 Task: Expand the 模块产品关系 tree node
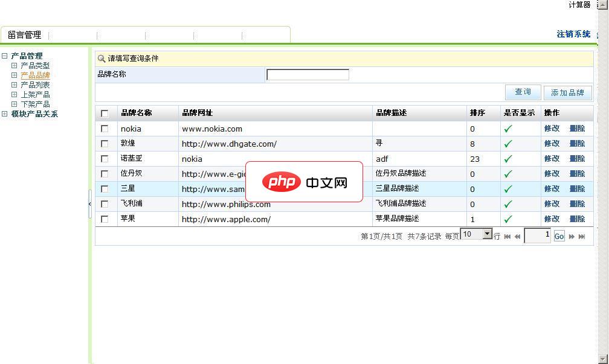(5, 114)
